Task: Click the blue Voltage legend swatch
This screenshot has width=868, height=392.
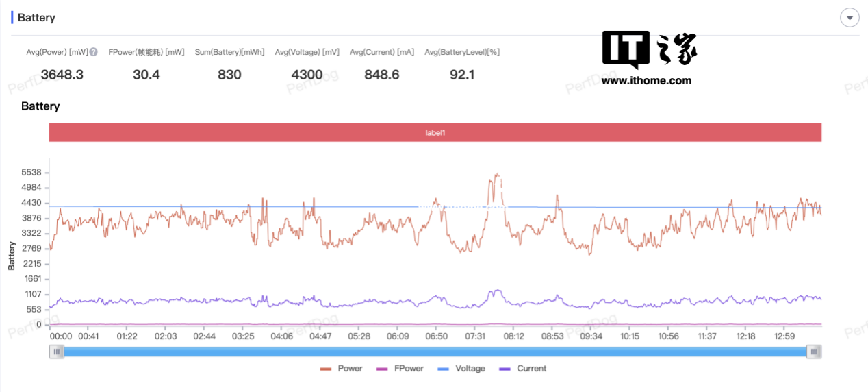Action: (x=443, y=369)
